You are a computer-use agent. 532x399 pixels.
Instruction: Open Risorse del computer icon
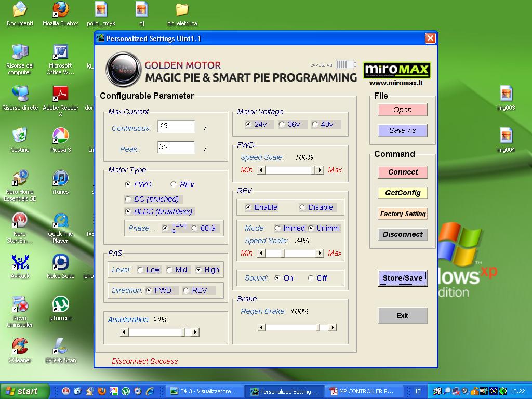[20, 59]
